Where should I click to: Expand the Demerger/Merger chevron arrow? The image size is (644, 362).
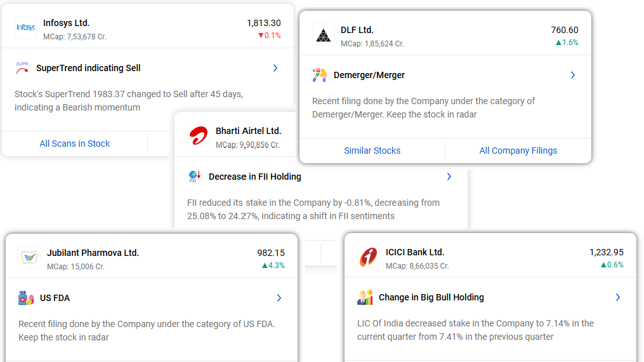click(572, 75)
